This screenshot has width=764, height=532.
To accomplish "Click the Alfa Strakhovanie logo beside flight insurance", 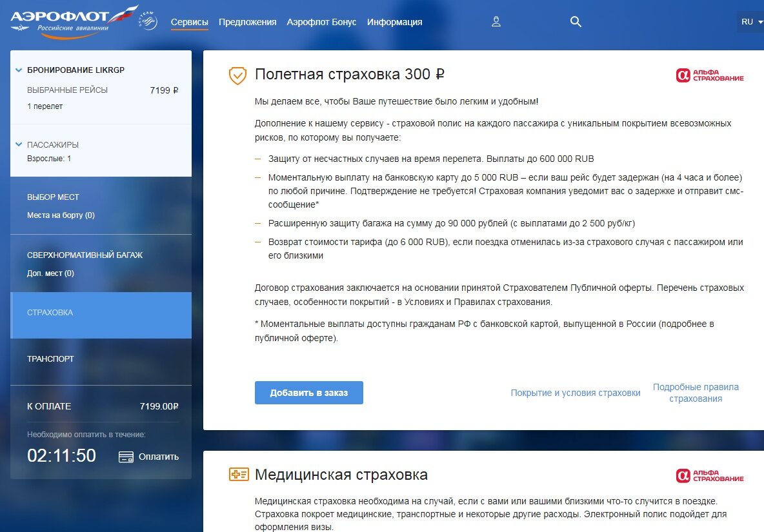I will 709,75.
